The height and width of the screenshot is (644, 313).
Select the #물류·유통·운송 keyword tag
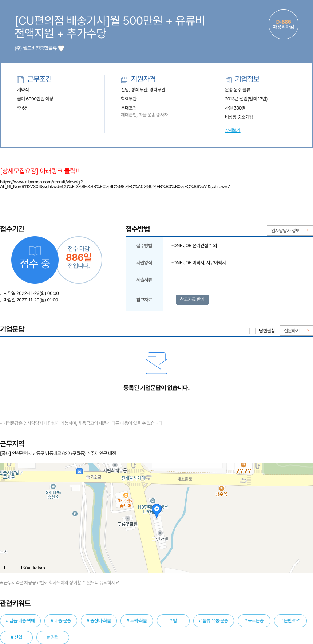214,620
